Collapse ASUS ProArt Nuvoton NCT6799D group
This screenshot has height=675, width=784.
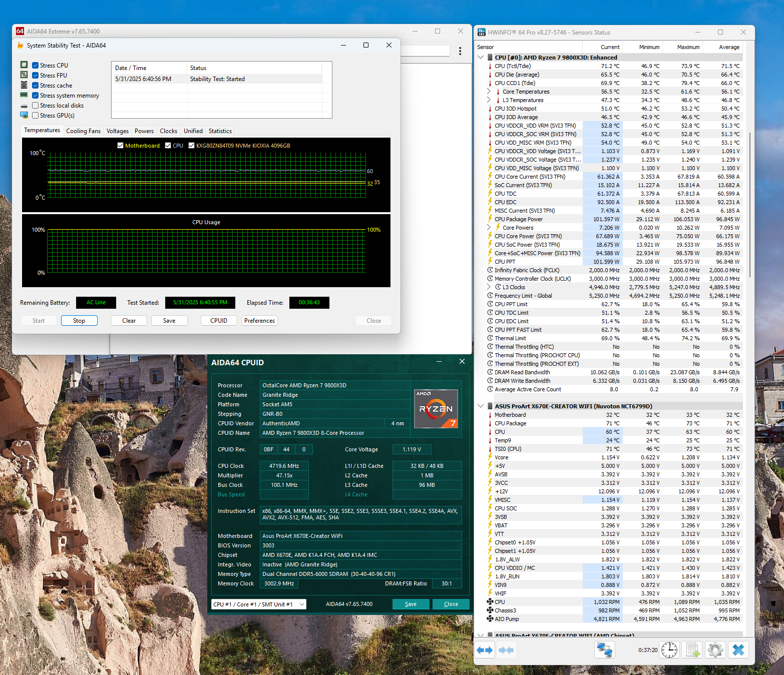coord(481,406)
